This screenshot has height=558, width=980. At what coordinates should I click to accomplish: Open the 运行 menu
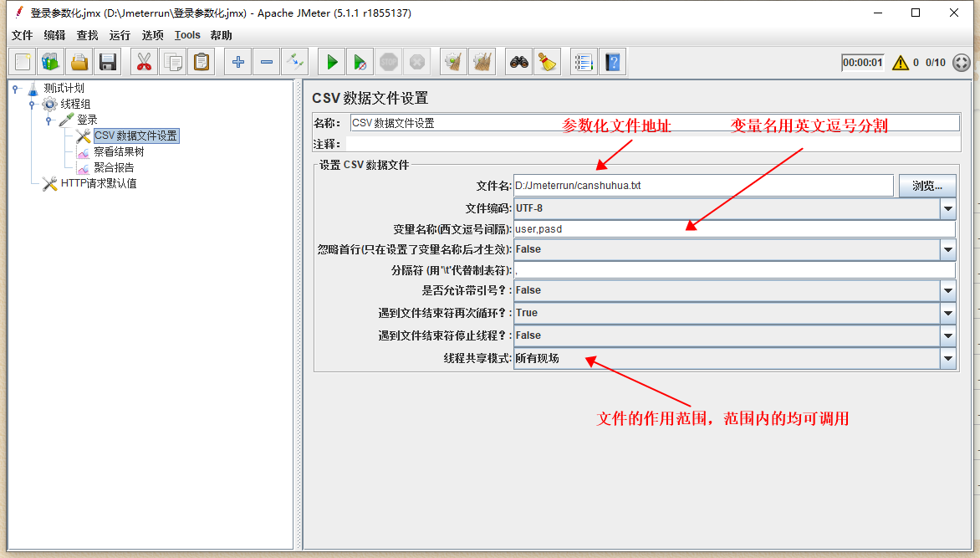(120, 35)
